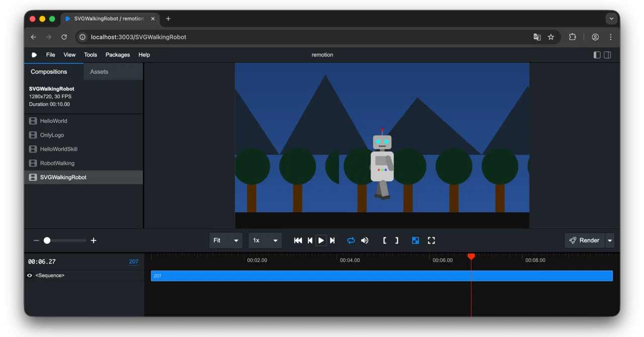The height and width of the screenshot is (337, 644).
Task: Click the blue Sequence bar in timeline
Action: [x=382, y=276]
